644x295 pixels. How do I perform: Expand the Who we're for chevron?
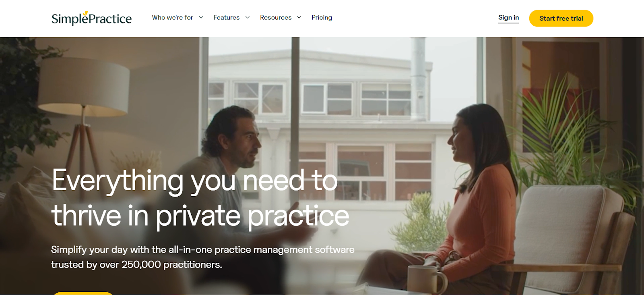pos(201,17)
